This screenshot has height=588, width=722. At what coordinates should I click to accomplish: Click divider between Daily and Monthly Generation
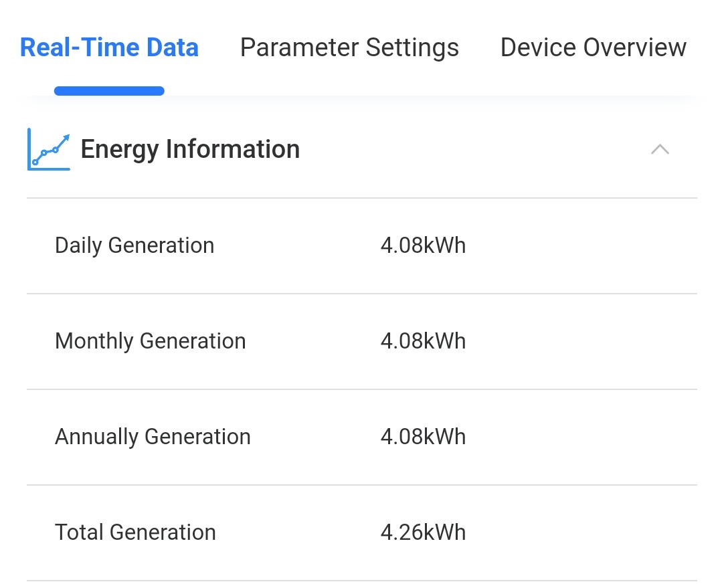point(361,294)
